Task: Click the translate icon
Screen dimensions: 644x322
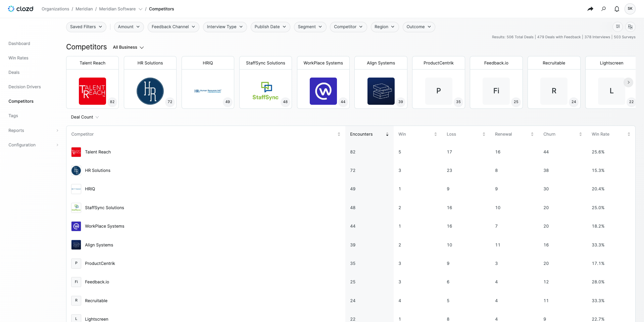Action: pos(630,27)
